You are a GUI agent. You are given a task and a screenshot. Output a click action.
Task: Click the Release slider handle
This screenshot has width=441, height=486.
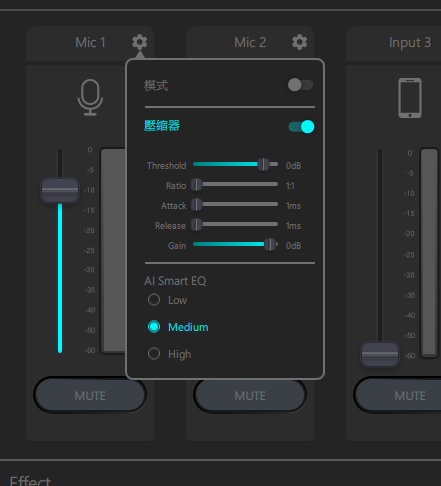pyautogui.click(x=196, y=224)
